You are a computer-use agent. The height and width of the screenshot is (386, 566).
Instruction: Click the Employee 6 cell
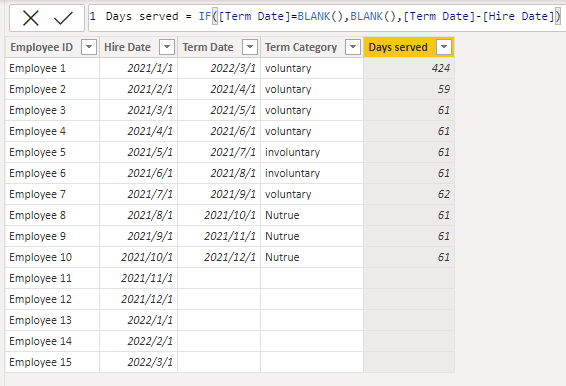[x=52, y=173]
